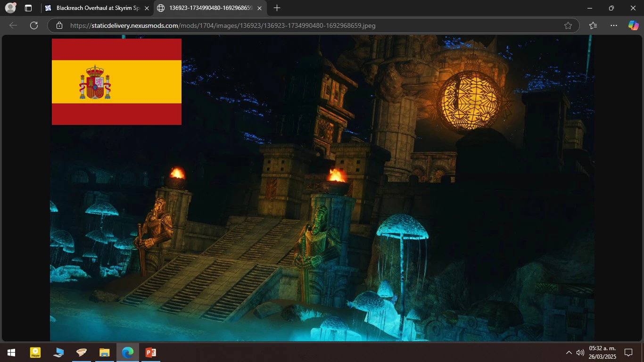644x362 pixels.
Task: Switch to Microsoft Edge in the taskbar
Action: click(x=127, y=353)
